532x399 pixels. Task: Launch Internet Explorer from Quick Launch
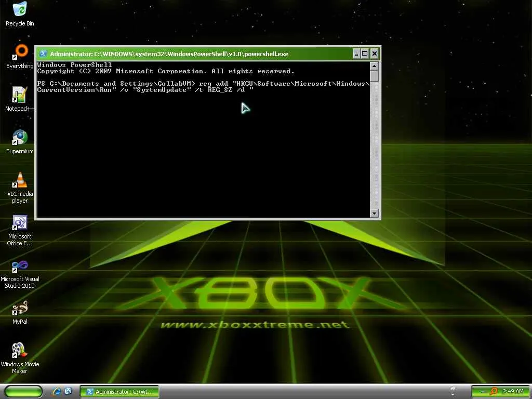point(57,391)
